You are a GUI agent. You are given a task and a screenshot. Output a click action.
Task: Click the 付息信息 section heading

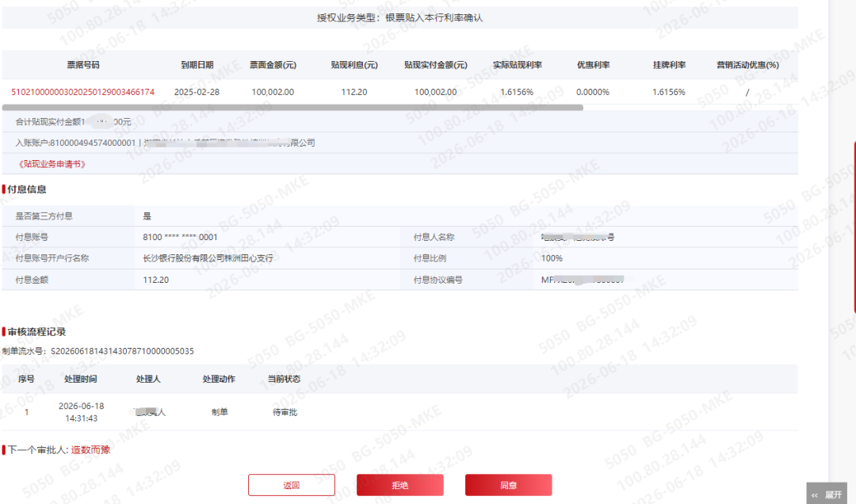[x=27, y=189]
